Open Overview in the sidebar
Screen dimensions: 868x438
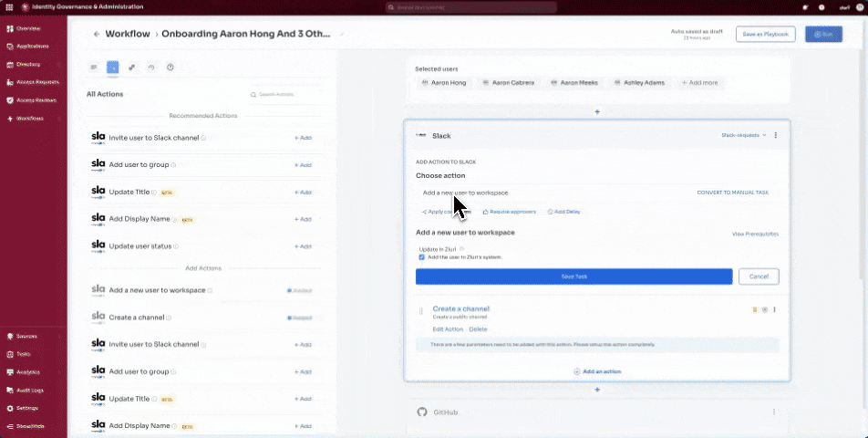[x=24, y=28]
